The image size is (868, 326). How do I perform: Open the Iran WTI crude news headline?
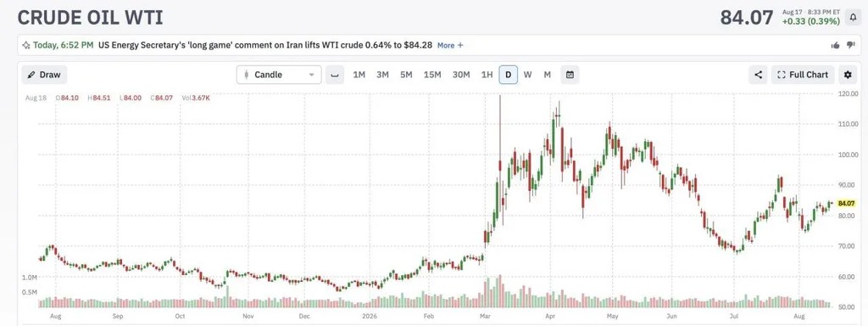(x=265, y=46)
